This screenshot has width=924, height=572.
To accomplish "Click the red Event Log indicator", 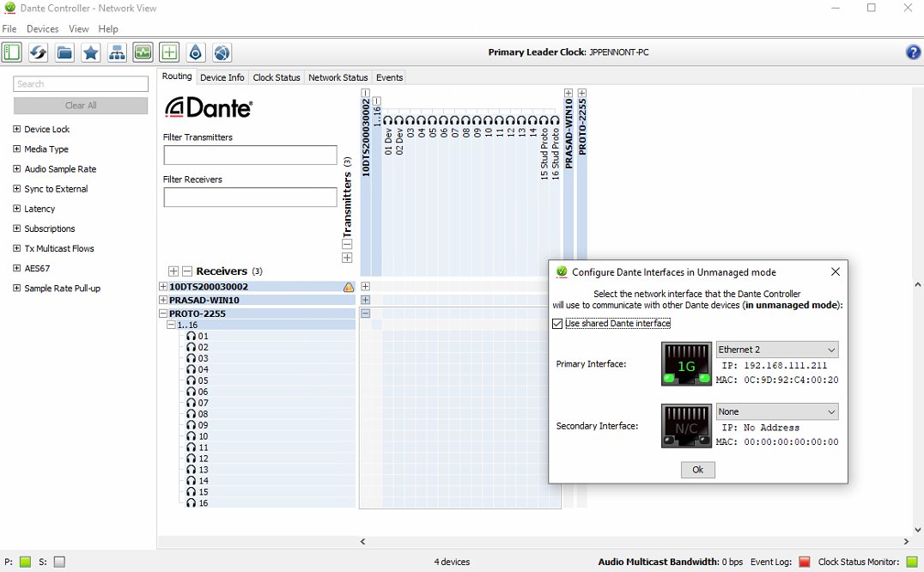I will point(805,562).
